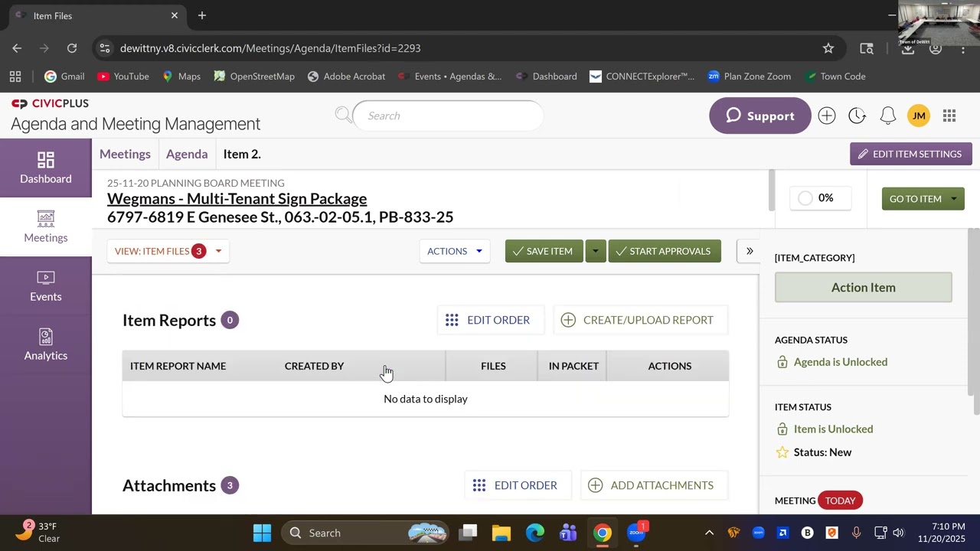
Task: Open the Chrome three-dot menu
Action: point(963,48)
